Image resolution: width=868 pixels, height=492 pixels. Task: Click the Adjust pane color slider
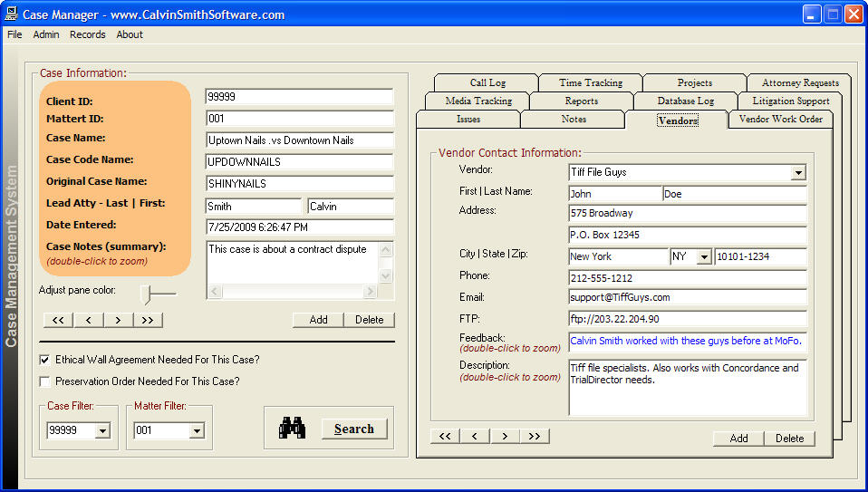tap(149, 292)
